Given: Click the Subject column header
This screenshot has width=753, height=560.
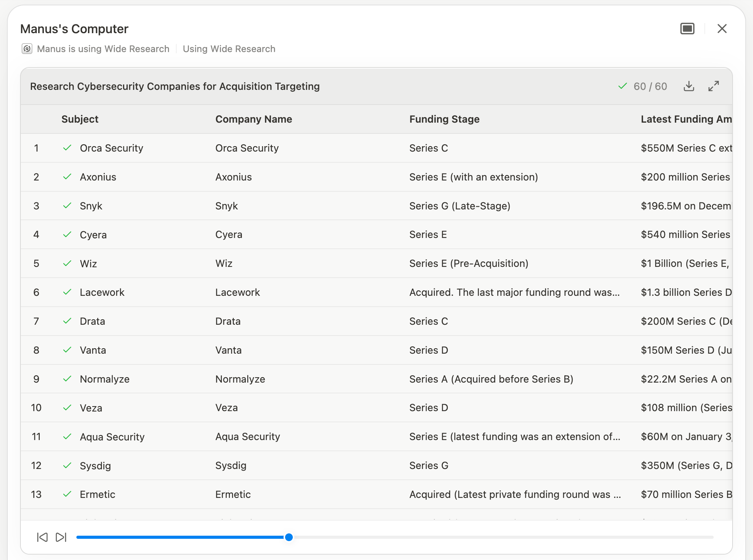Looking at the screenshot, I should 80,119.
